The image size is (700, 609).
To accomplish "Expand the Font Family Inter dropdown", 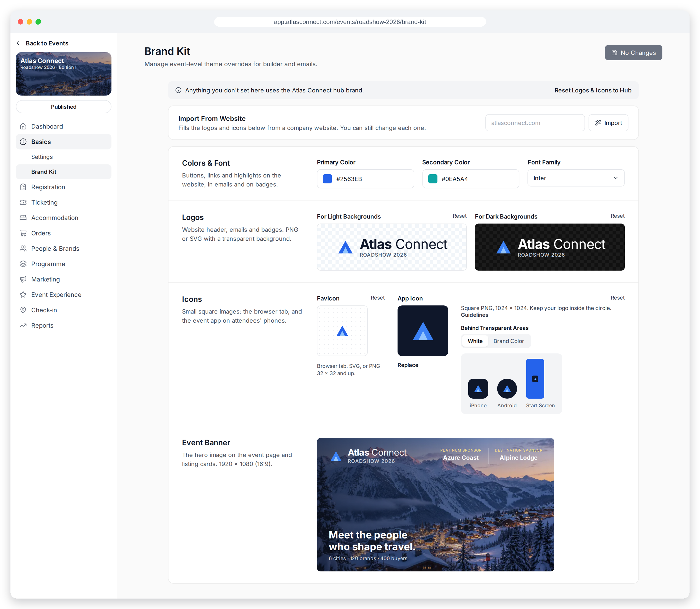I will click(x=576, y=178).
